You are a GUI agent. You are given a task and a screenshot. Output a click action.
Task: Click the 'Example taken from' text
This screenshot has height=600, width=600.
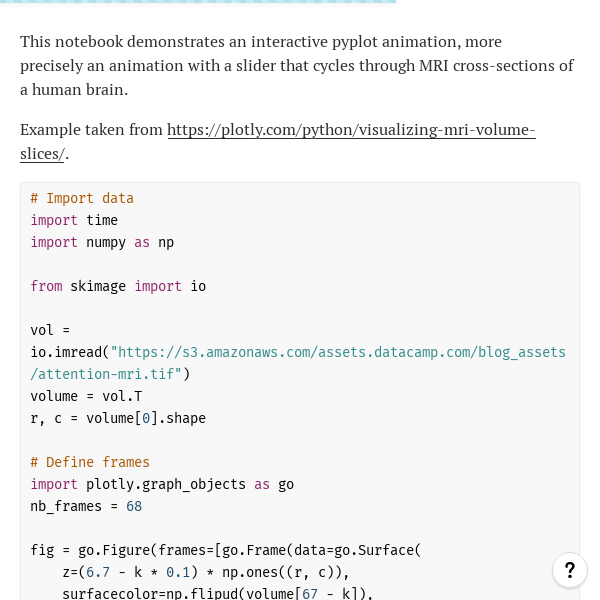pos(91,130)
